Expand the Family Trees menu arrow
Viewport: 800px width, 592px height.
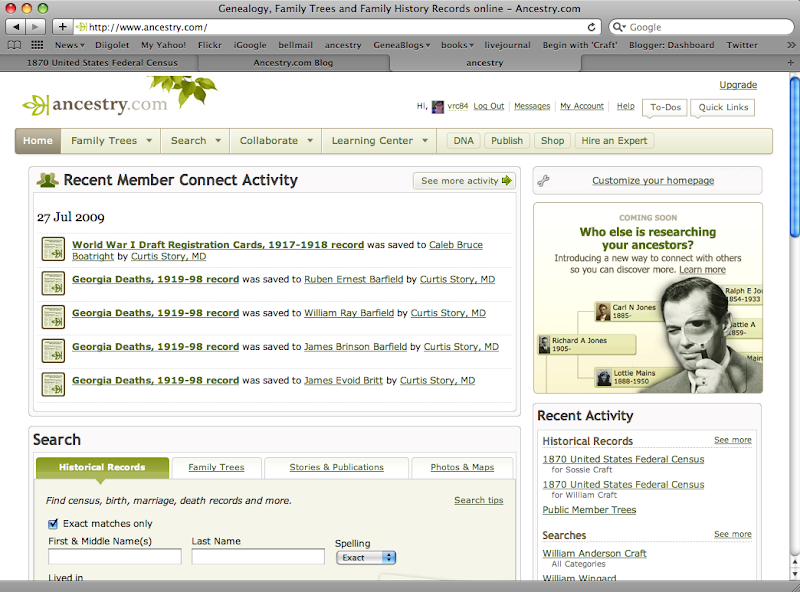pos(149,140)
